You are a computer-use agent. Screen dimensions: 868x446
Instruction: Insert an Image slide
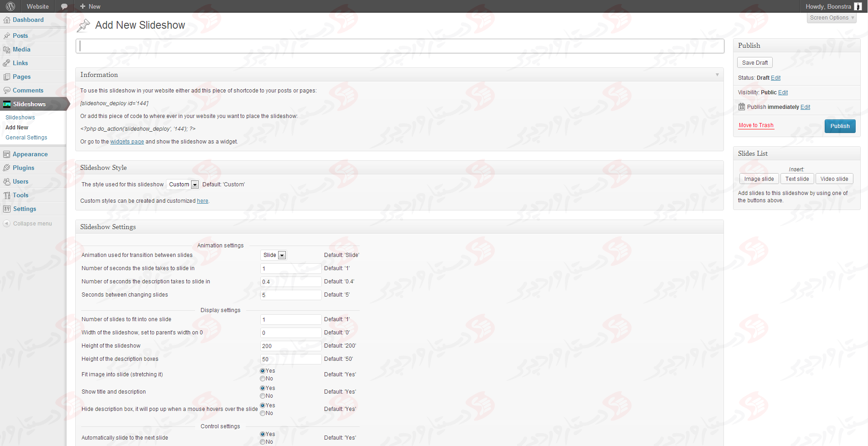point(759,179)
